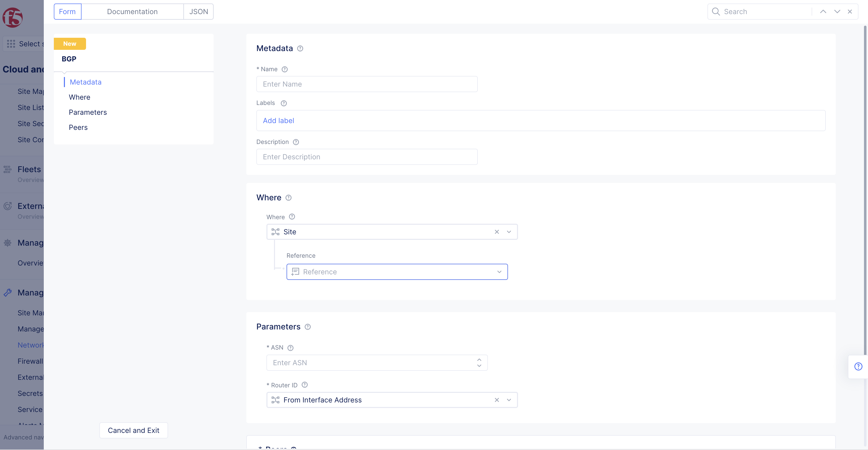868x450 pixels.
Task: Go to Peers section in outline
Action: tap(78, 128)
